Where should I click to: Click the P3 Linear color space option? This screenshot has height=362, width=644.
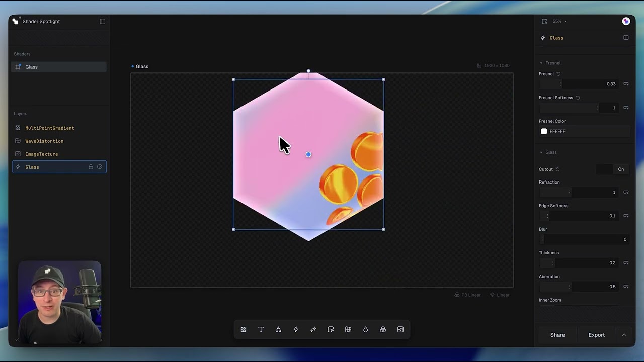(468, 295)
